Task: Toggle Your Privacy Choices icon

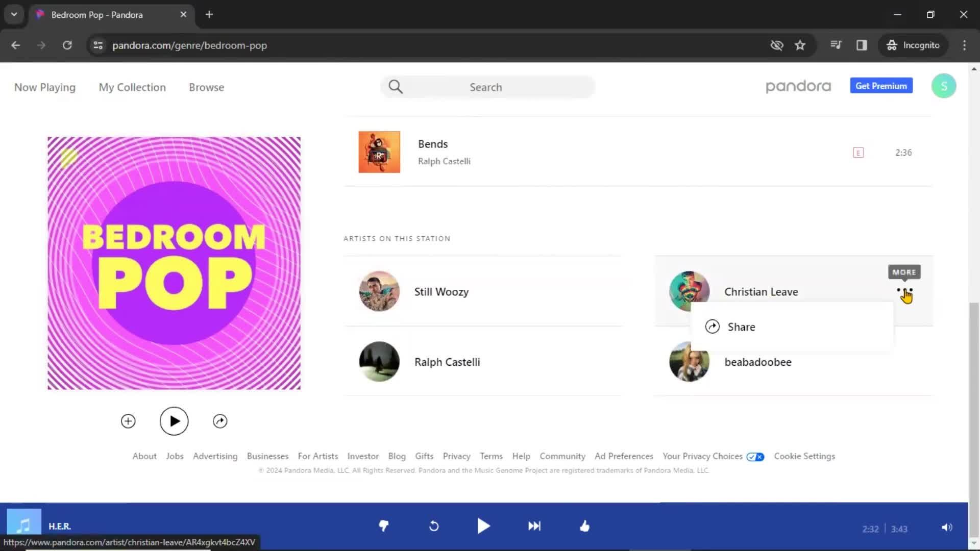Action: [755, 457]
